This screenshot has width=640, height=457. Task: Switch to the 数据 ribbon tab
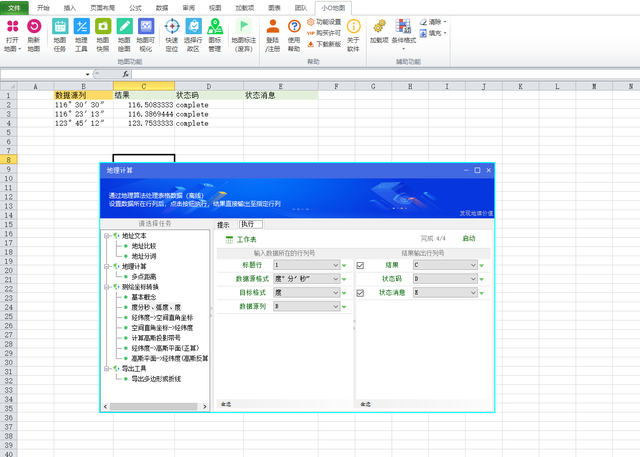(x=162, y=8)
